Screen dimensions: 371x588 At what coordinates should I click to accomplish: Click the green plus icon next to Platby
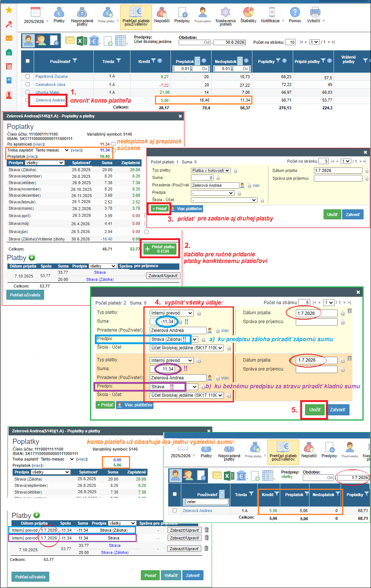[32, 258]
